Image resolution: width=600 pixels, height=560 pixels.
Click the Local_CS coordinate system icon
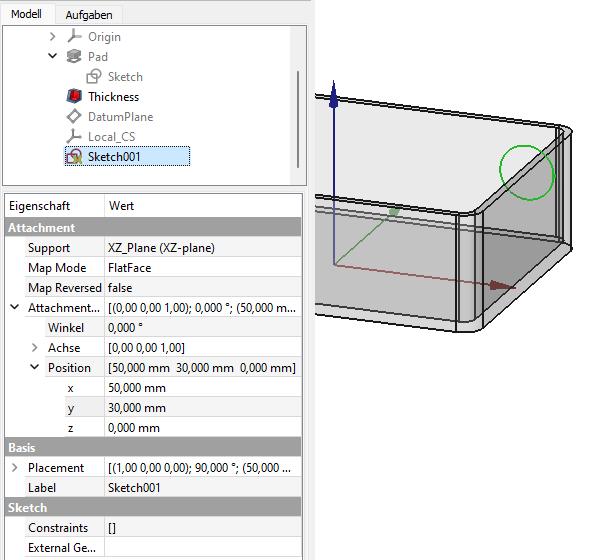pyautogui.click(x=73, y=137)
